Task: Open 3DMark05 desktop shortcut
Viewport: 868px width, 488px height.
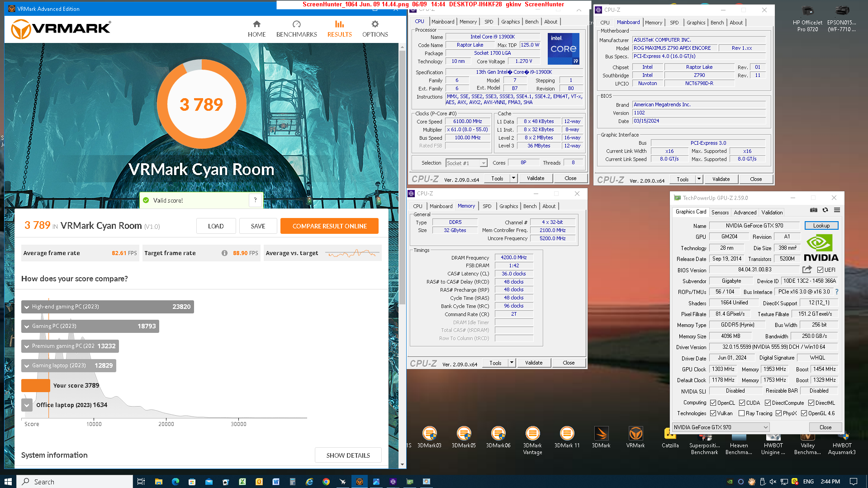Action: point(464,437)
